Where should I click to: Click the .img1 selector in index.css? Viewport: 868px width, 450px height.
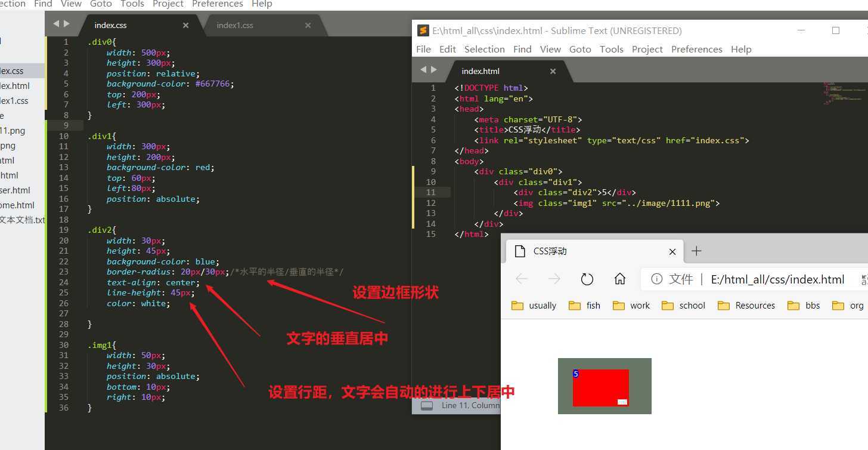pyautogui.click(x=101, y=345)
